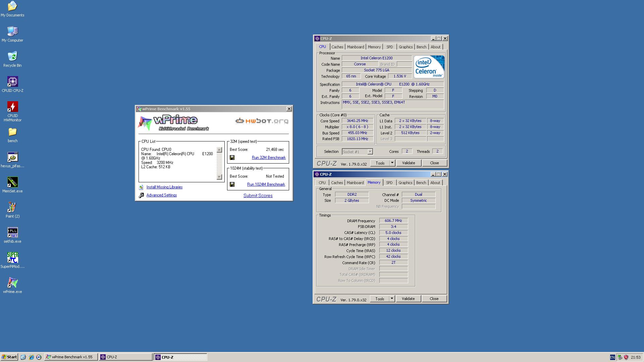Viewport: 644px width, 362px height.
Task: Click CPU List scrollbar down arrow
Action: [219, 177]
